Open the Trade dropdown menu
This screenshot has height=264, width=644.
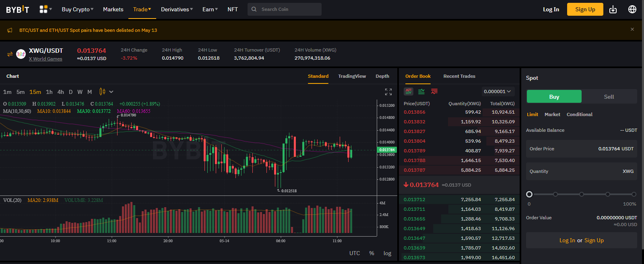tap(142, 9)
